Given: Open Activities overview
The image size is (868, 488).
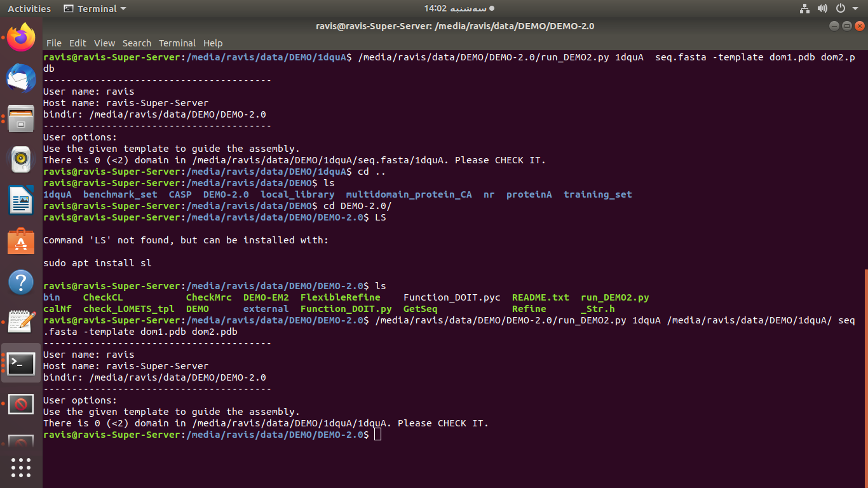Looking at the screenshot, I should coord(29,9).
